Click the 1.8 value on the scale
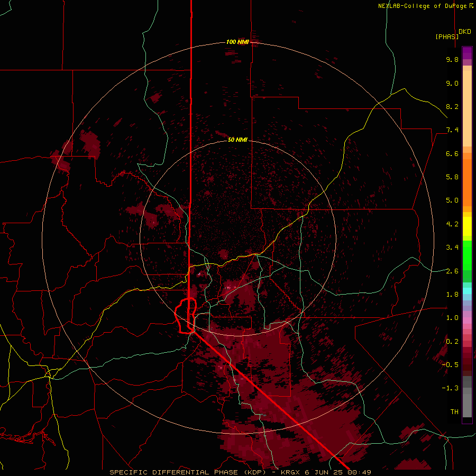The width and height of the screenshot is (476, 476). (452, 295)
